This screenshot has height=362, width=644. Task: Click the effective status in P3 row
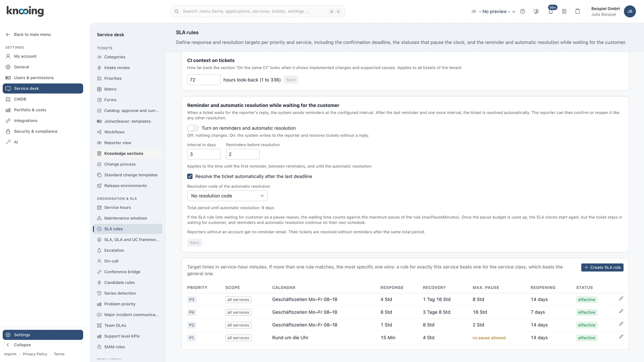point(587,300)
